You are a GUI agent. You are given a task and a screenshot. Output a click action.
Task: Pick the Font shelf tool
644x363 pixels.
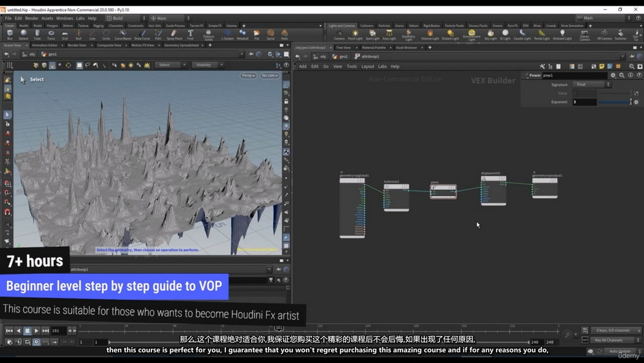click(x=190, y=35)
